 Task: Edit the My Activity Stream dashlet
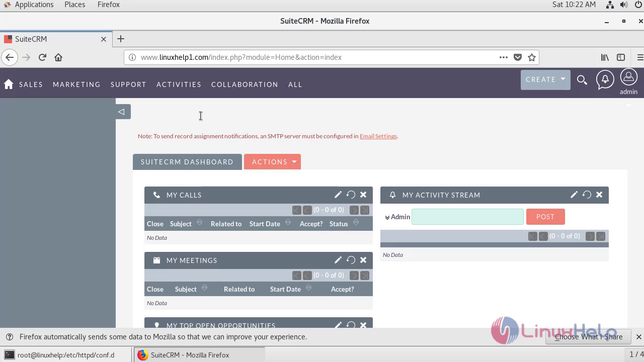574,195
